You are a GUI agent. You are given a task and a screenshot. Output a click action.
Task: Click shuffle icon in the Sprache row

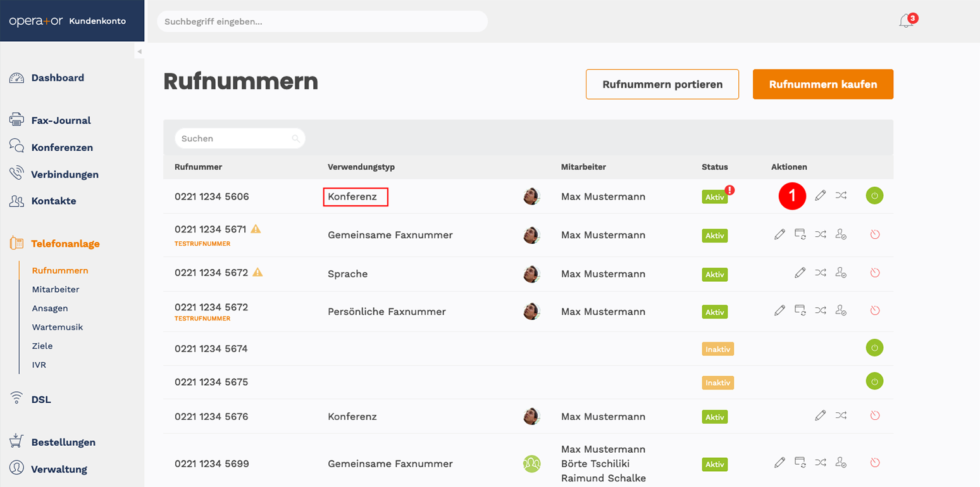click(x=821, y=272)
